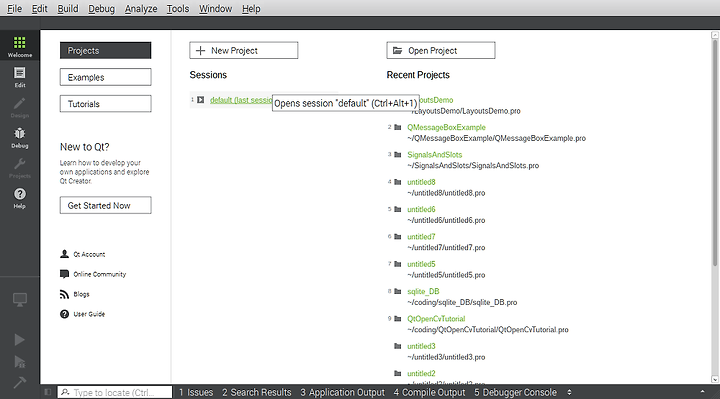
Task: Click Blogs RSS feed icon
Action: tap(64, 294)
